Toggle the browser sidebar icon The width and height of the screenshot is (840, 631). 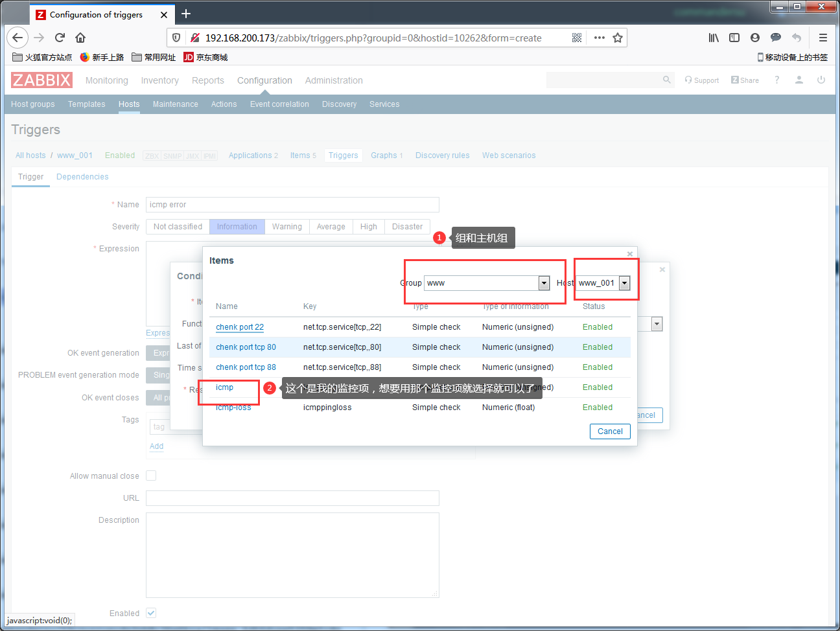734,38
